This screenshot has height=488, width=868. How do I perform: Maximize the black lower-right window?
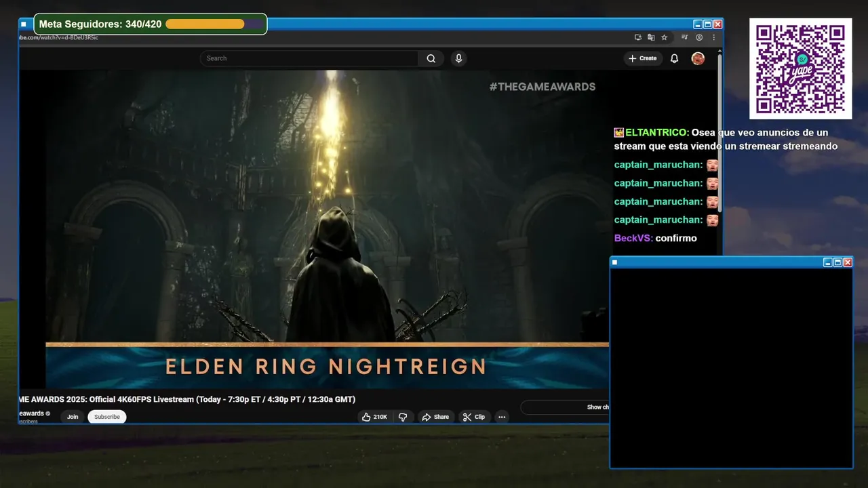pos(837,262)
